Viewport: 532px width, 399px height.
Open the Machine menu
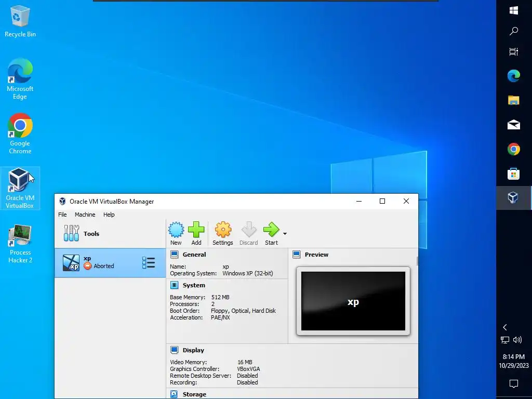click(x=85, y=215)
